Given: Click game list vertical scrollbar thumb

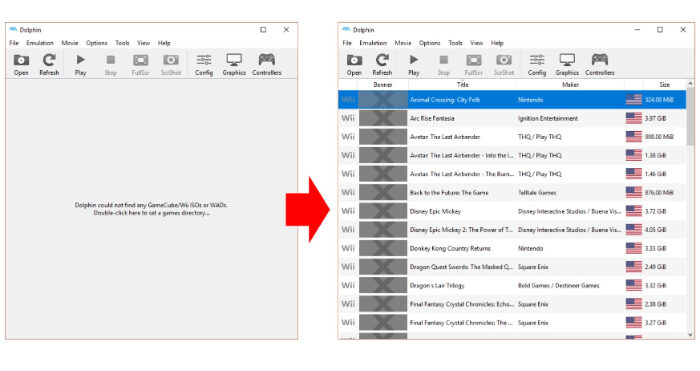Looking at the screenshot, I should 690,117.
